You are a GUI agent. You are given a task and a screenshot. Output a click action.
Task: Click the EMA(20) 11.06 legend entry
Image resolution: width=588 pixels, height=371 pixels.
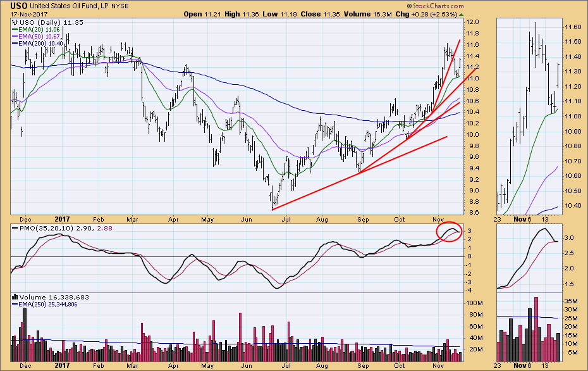(35, 29)
